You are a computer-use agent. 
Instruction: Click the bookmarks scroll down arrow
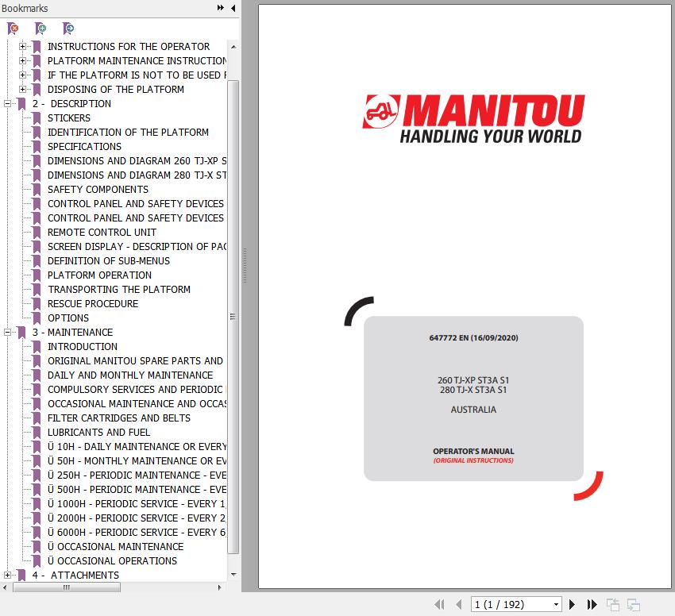233,574
